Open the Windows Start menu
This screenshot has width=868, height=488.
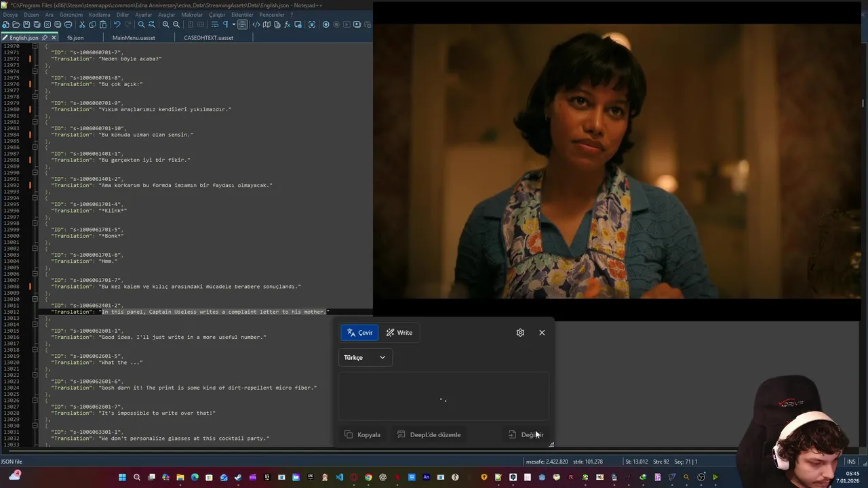pos(122,477)
